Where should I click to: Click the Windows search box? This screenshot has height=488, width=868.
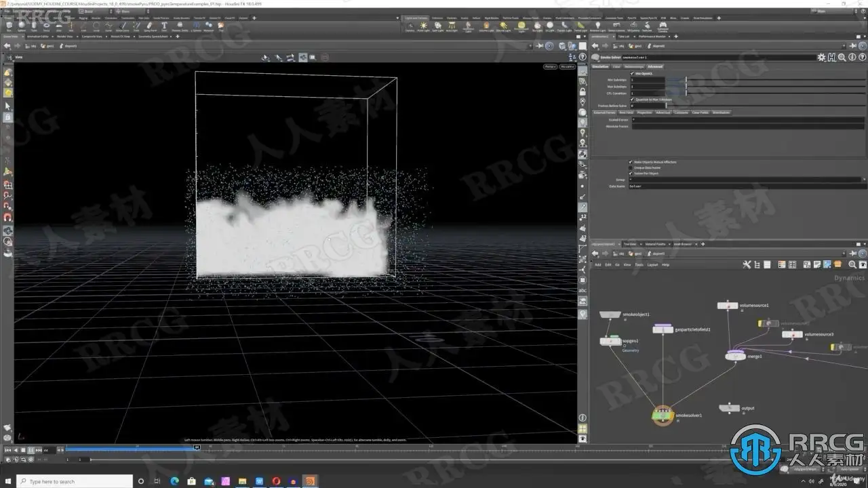[61, 481]
